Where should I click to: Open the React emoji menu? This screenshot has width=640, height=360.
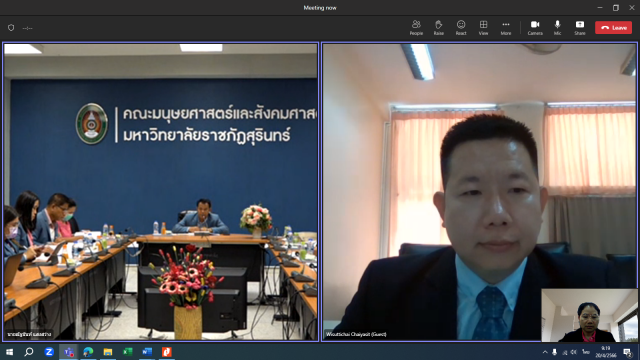coord(461,28)
